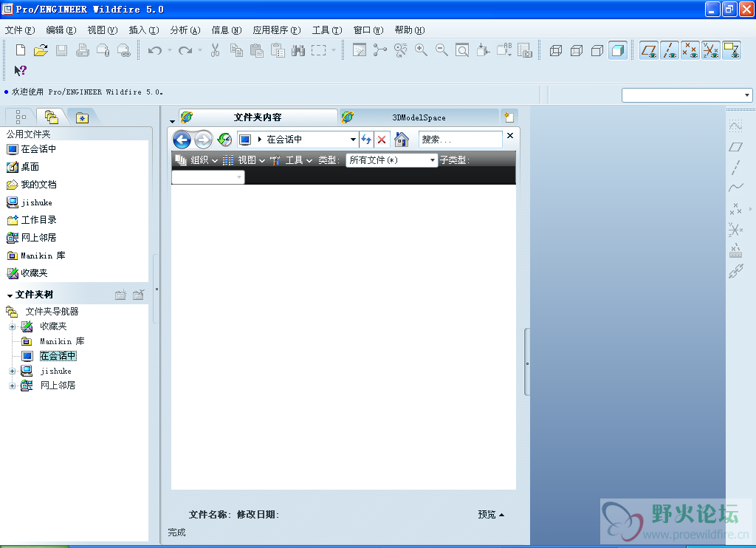
Task: Select 桌面 in common folders
Action: pos(23,167)
